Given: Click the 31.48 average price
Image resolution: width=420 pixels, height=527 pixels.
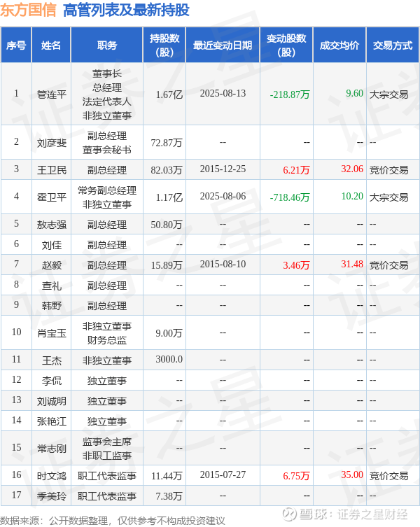Looking at the screenshot, I should pyautogui.click(x=352, y=264).
